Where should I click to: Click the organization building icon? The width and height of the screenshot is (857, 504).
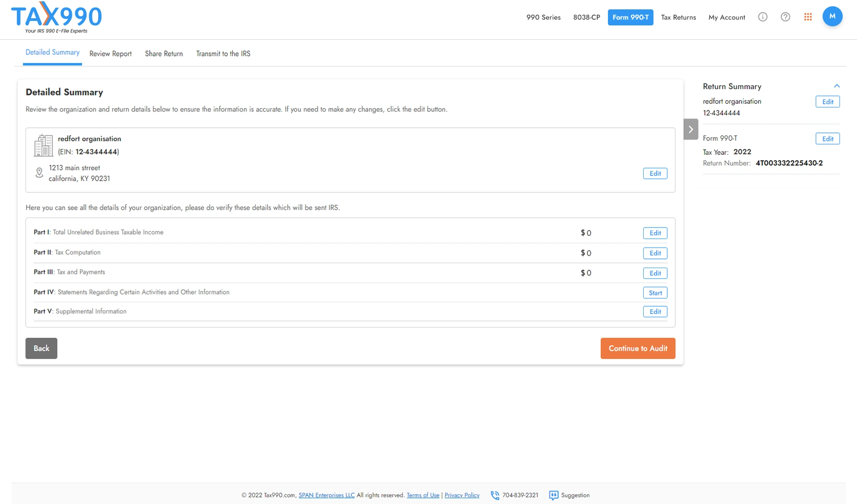tap(43, 145)
